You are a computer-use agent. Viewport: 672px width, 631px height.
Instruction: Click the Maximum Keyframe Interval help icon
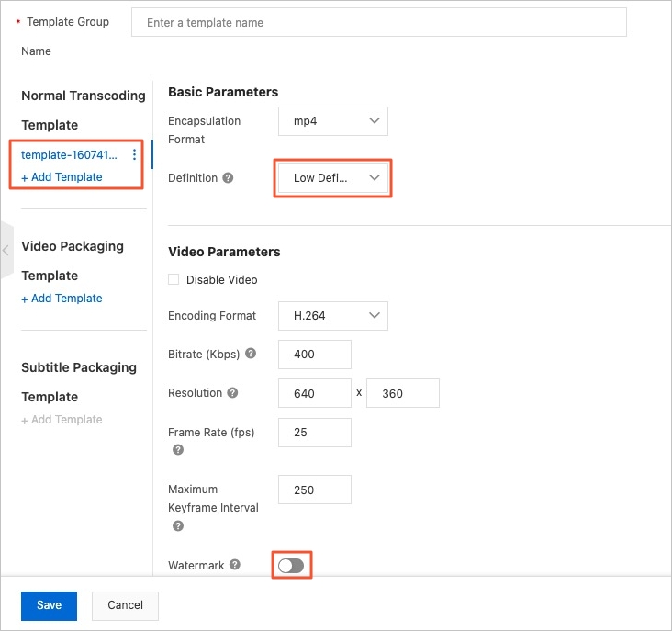click(178, 526)
